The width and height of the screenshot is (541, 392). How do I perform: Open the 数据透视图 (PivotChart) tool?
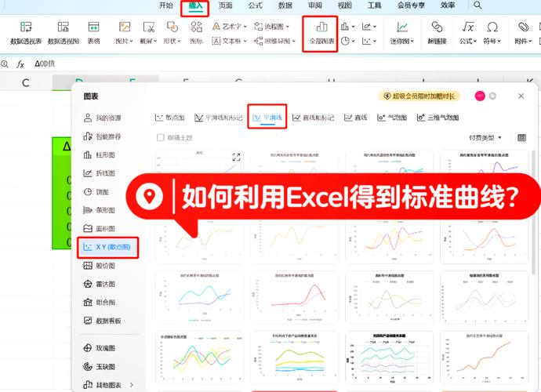click(x=64, y=33)
